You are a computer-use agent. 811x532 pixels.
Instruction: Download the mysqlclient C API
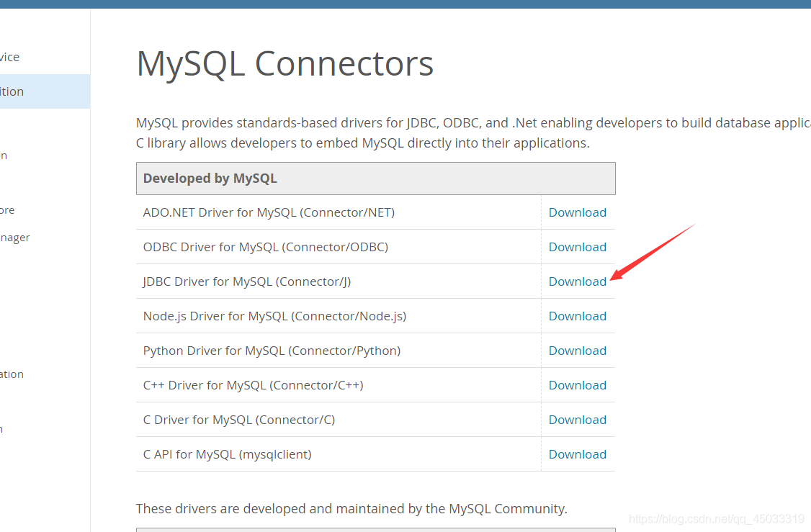(x=577, y=454)
